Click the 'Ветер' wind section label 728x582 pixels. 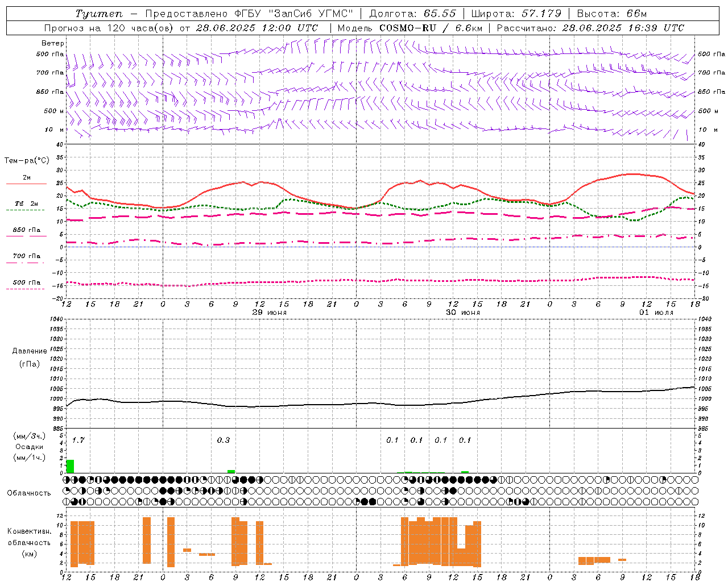point(53,43)
